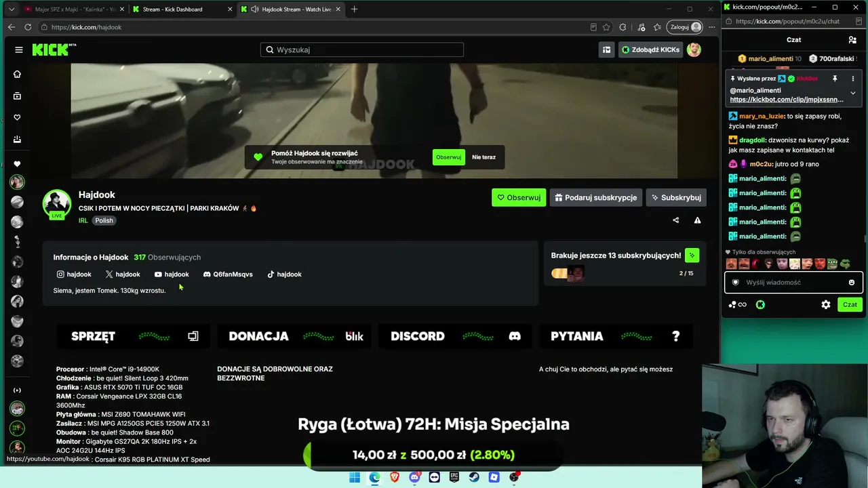Screen dimensions: 868x488
Task: Open Brave browser from the taskbar
Action: [x=395, y=477]
